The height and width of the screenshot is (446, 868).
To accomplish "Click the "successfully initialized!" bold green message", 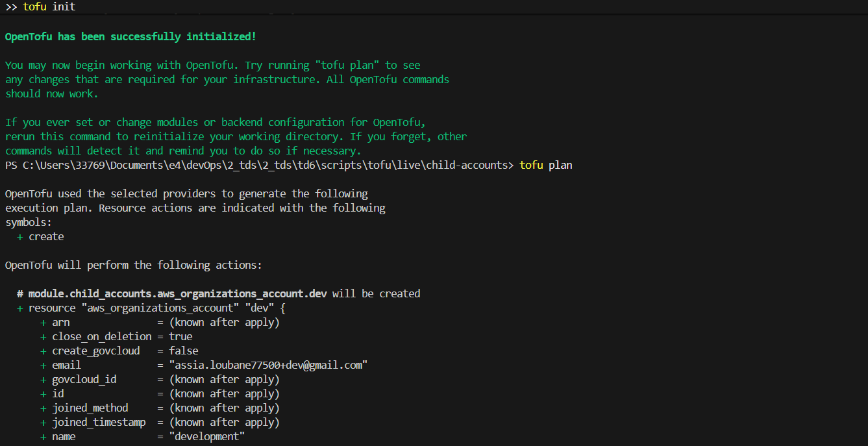I will pyautogui.click(x=183, y=36).
